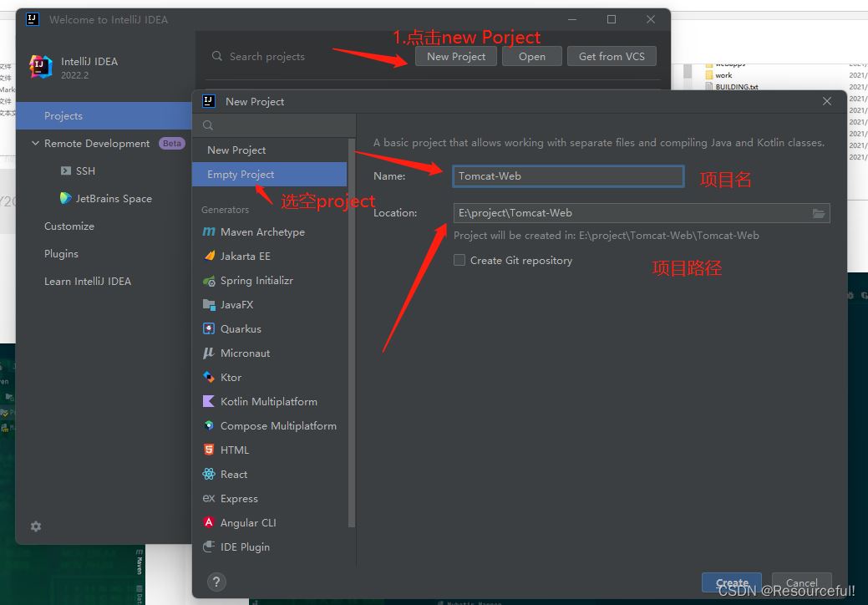The height and width of the screenshot is (605, 868).
Task: Click the Search projects field
Action: pos(267,57)
